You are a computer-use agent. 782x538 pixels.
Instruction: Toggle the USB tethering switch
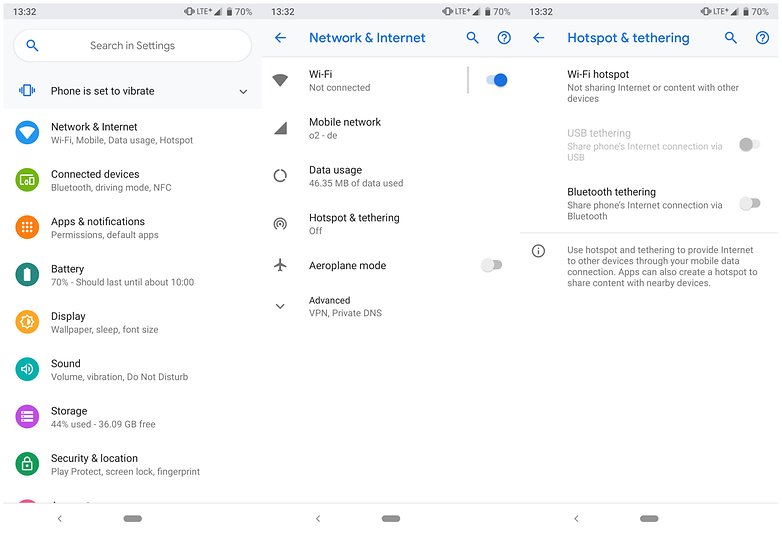tap(749, 145)
